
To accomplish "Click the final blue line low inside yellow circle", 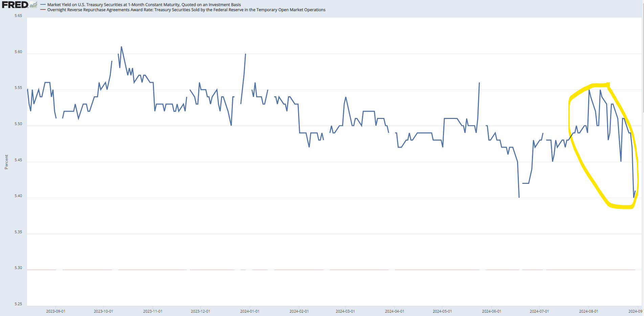I will pos(634,197).
